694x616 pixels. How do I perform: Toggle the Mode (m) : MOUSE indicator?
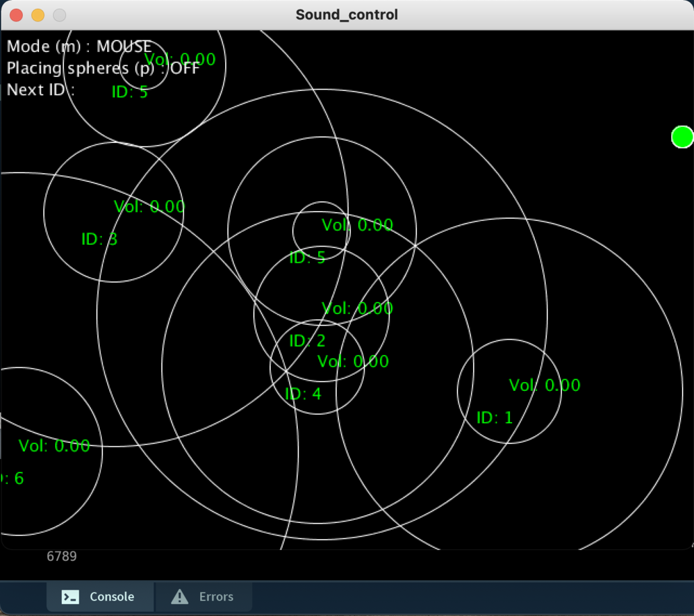click(x=79, y=47)
